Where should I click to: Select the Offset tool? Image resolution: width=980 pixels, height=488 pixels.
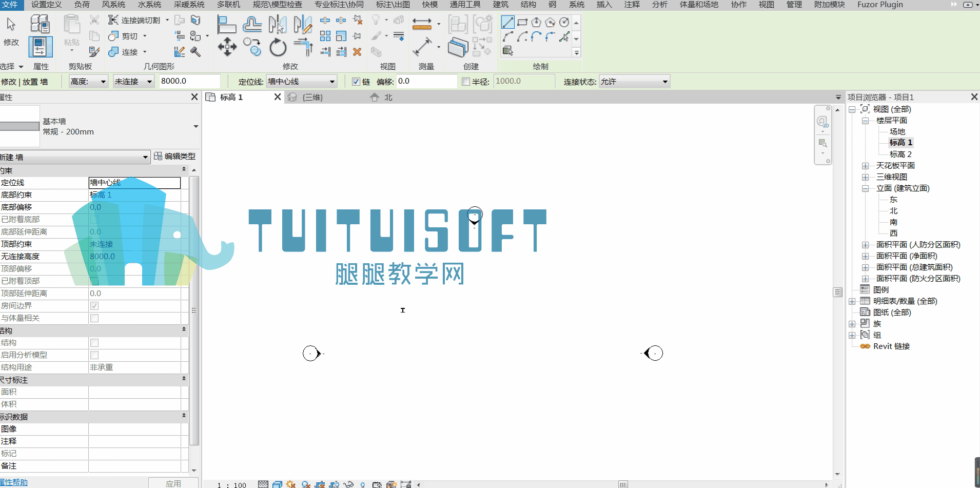[x=252, y=24]
